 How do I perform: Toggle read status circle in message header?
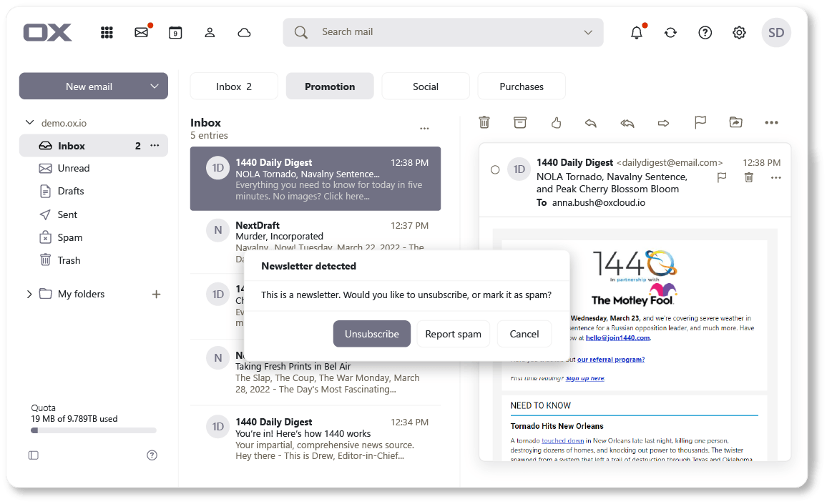click(495, 169)
